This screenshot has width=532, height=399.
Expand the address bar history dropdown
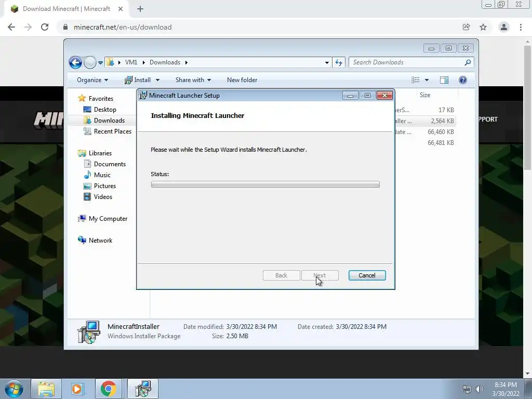coord(326,62)
